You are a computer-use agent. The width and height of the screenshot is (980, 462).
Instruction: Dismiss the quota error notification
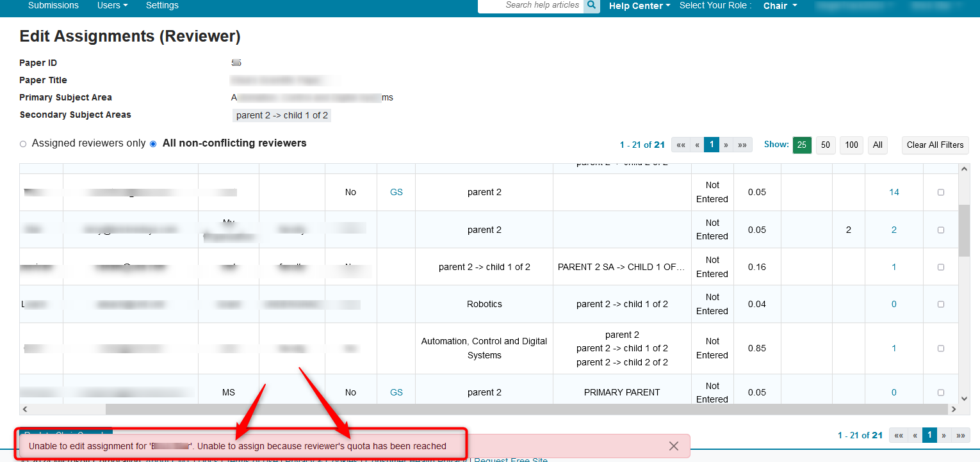[673, 446]
